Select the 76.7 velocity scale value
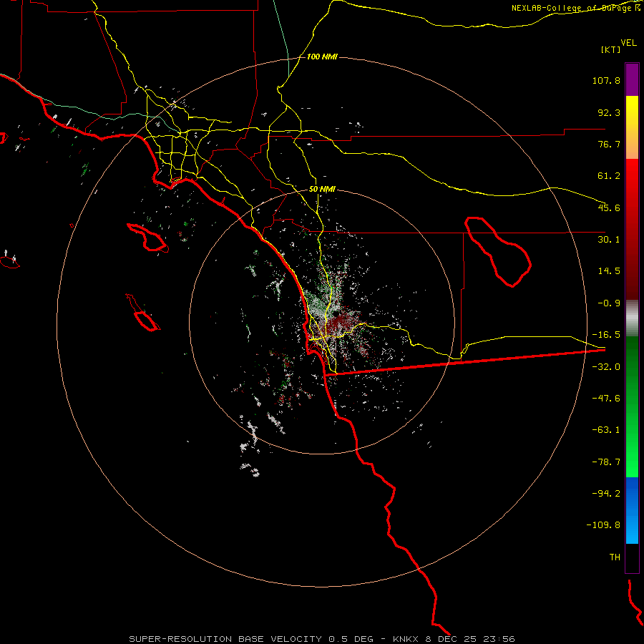 pos(609,144)
